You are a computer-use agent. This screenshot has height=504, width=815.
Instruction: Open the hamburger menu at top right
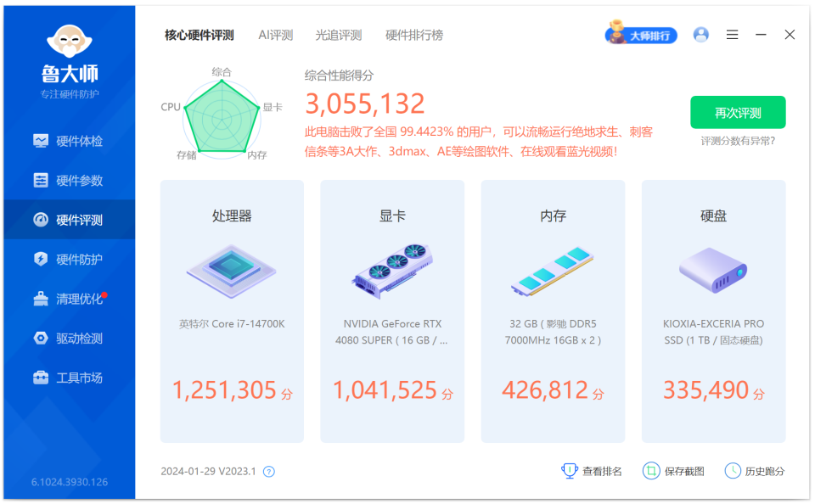tap(732, 35)
